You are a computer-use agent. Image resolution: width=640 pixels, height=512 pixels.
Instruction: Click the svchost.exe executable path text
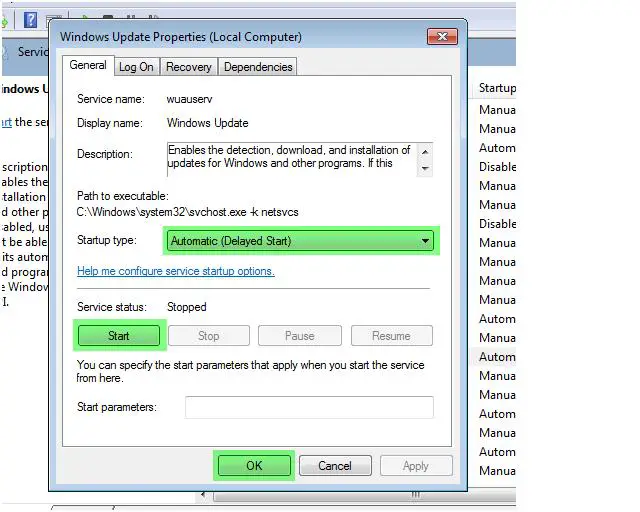click(x=187, y=212)
